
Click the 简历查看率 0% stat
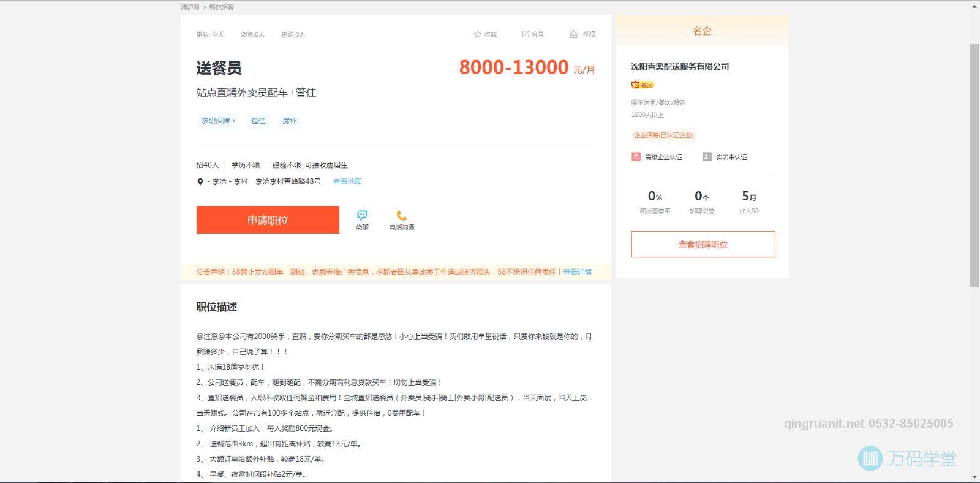[x=655, y=202]
